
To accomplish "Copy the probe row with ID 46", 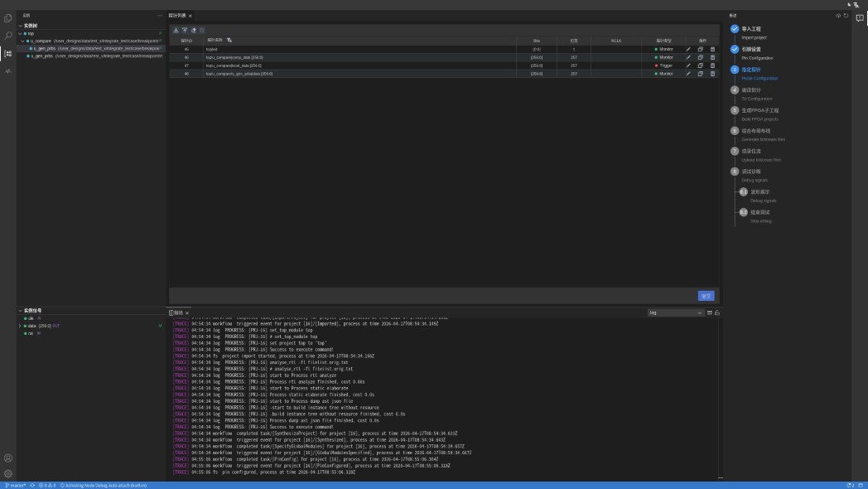I will [x=700, y=57].
